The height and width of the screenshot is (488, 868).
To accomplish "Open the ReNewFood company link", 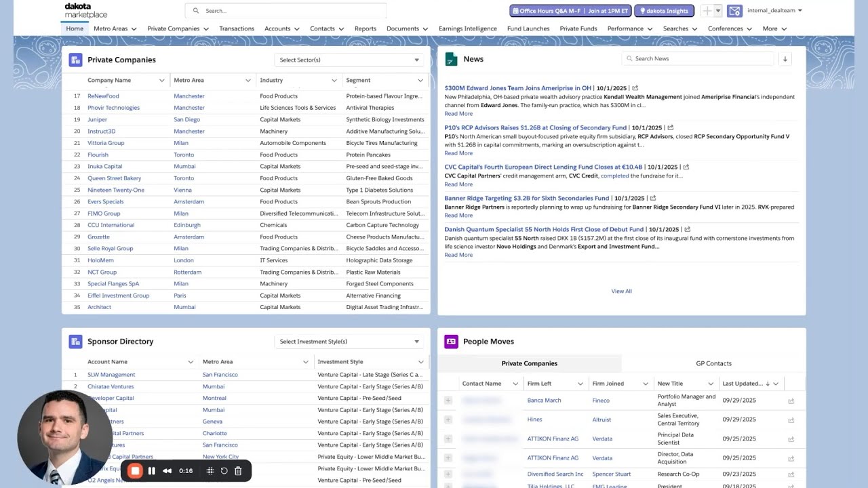I will [103, 96].
